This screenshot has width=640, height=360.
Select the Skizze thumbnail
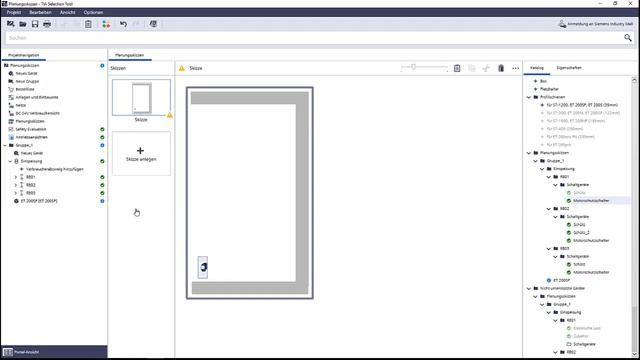click(141, 98)
